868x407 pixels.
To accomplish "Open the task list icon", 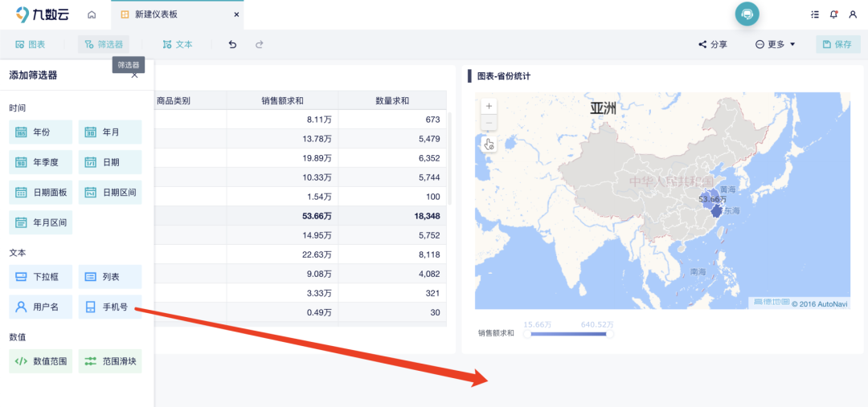I will pyautogui.click(x=814, y=14).
